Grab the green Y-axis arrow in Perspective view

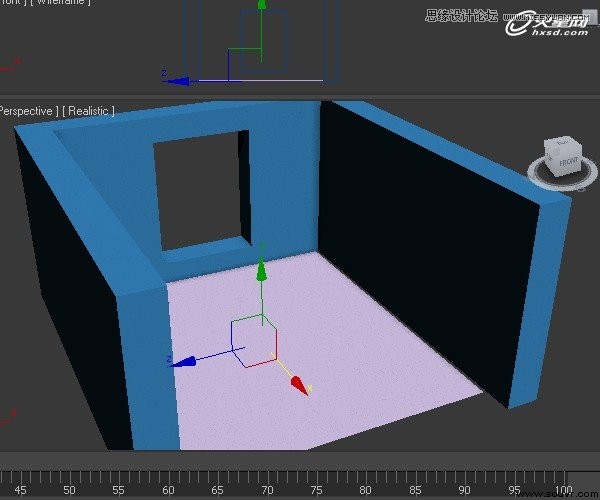261,270
